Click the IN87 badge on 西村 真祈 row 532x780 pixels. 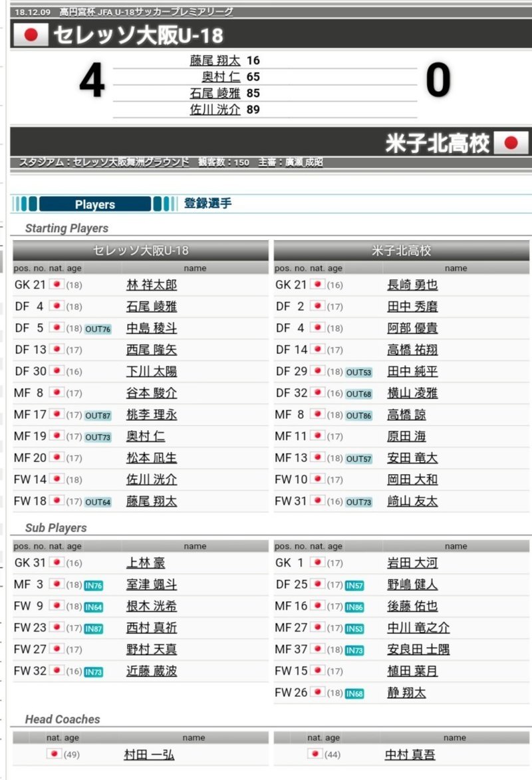coord(94,629)
